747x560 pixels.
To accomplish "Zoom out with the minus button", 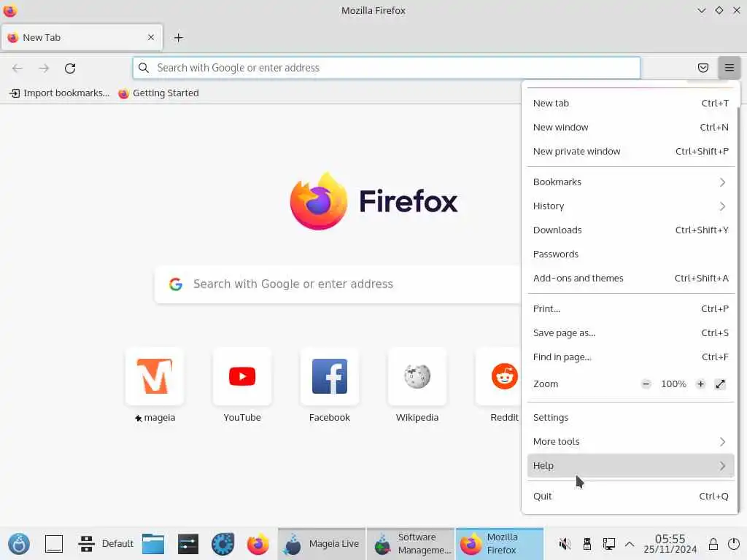I will point(646,384).
